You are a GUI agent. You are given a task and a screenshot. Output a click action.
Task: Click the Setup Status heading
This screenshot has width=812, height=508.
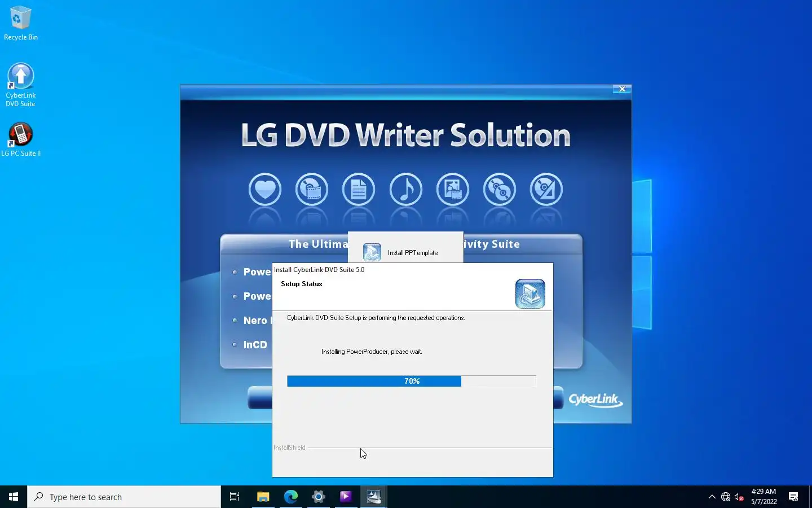point(301,284)
